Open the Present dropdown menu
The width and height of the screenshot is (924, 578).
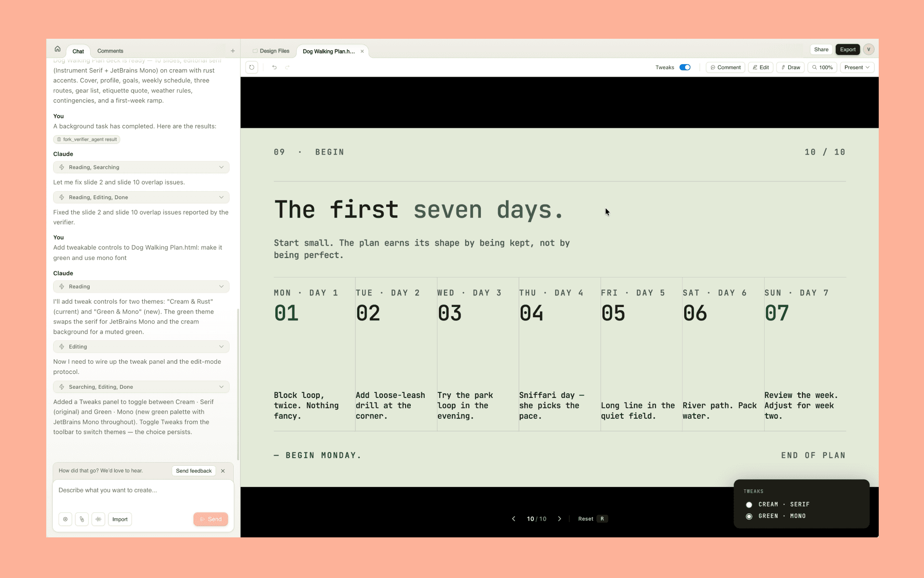coord(857,67)
